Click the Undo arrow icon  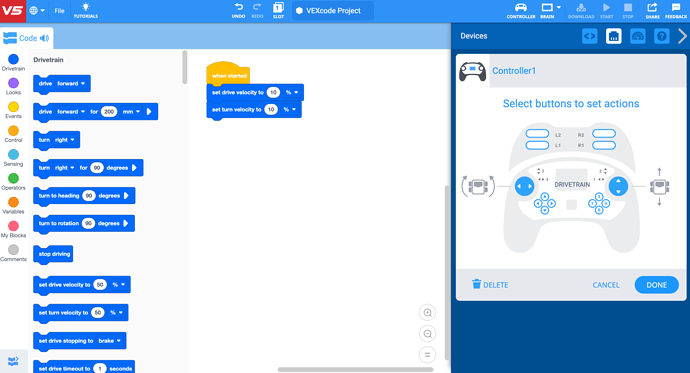[238, 7]
